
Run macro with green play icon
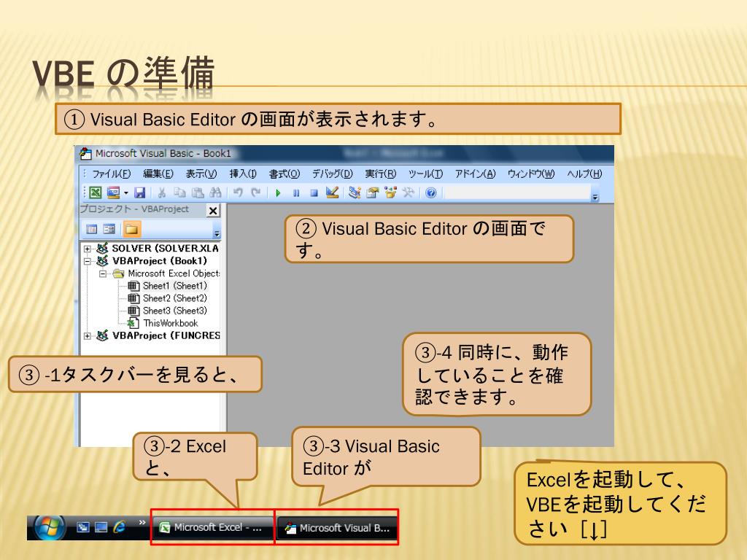click(278, 192)
